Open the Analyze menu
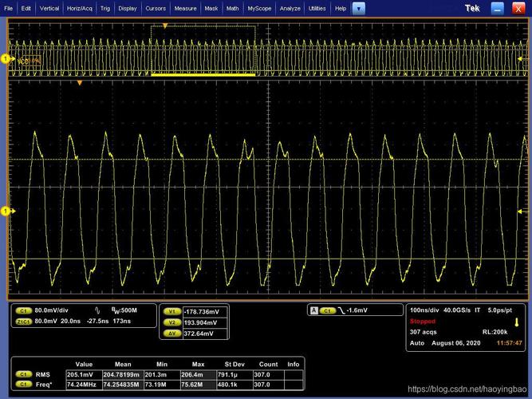532x399 pixels. click(290, 9)
